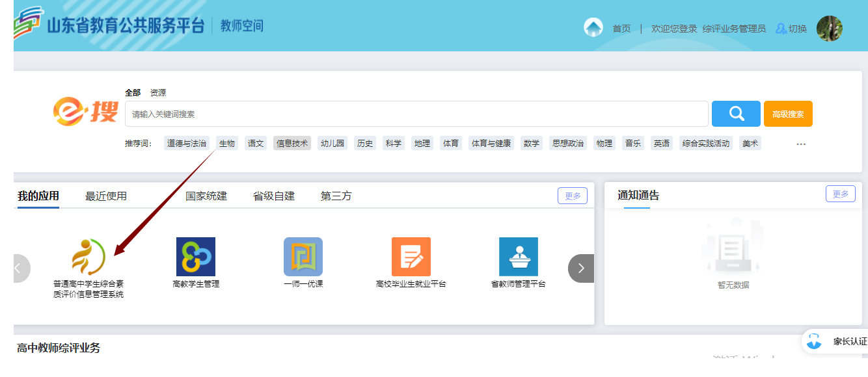Click the home icon beside 首页
The image size is (868, 377).
(593, 28)
